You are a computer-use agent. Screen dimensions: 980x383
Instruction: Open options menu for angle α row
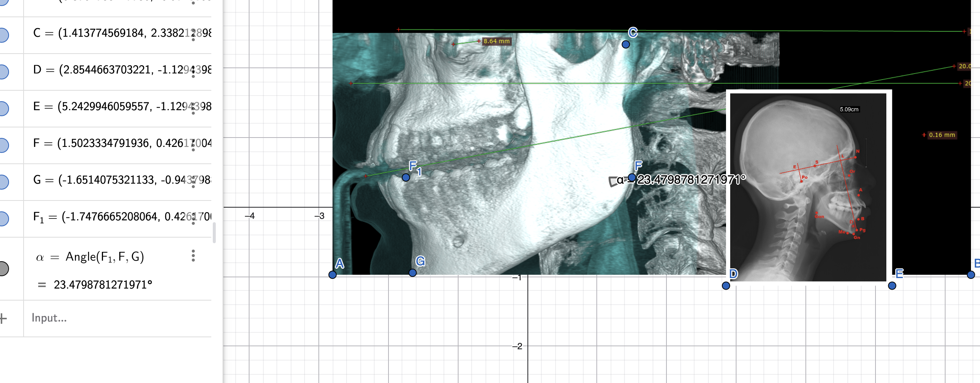pos(193,256)
